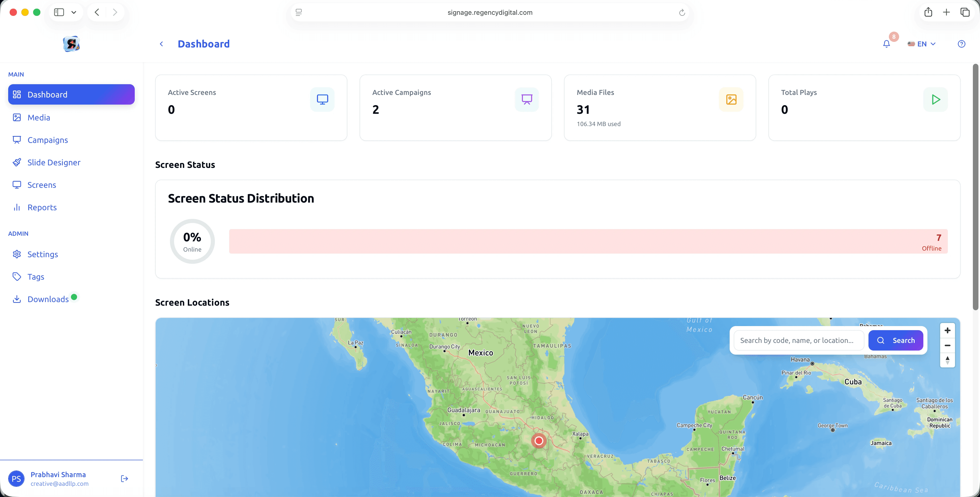
Task: Expand the Safari sidebar options chevron
Action: point(74,13)
